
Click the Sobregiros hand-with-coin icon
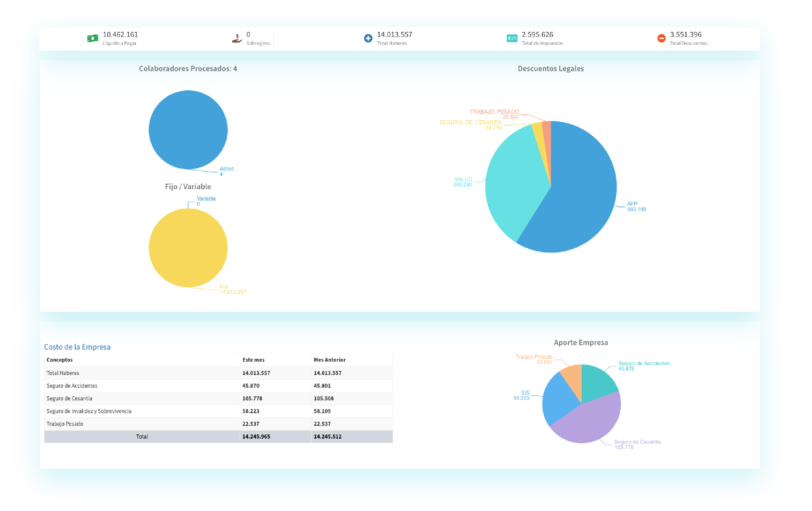coord(237,38)
